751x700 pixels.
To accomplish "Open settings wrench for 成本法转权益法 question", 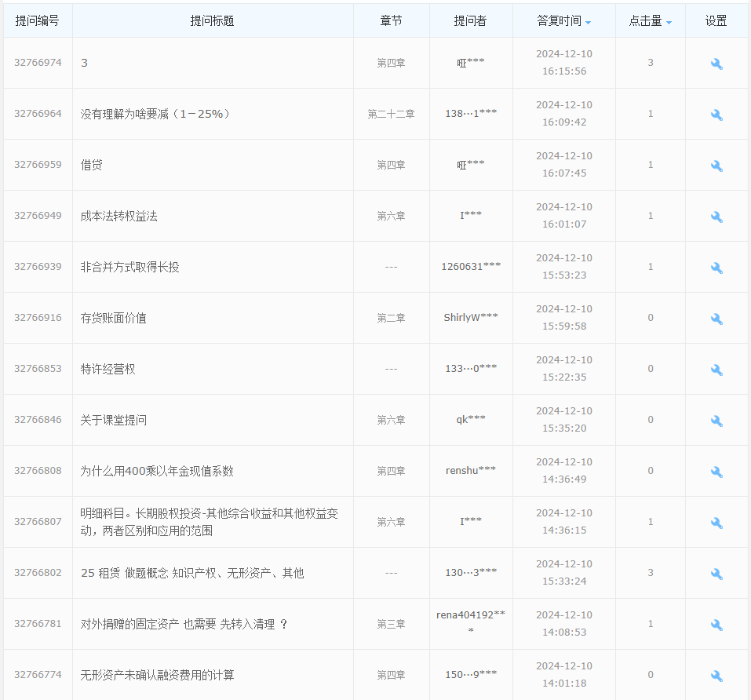I will [x=716, y=216].
